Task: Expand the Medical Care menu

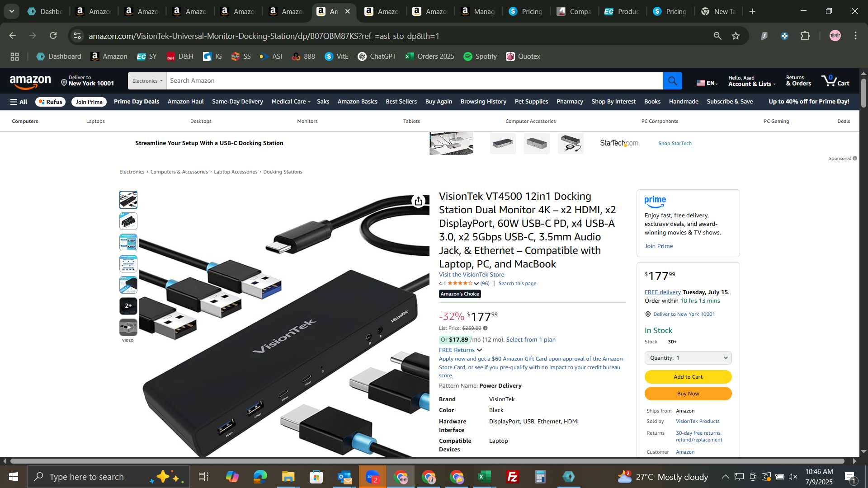Action: tap(291, 102)
